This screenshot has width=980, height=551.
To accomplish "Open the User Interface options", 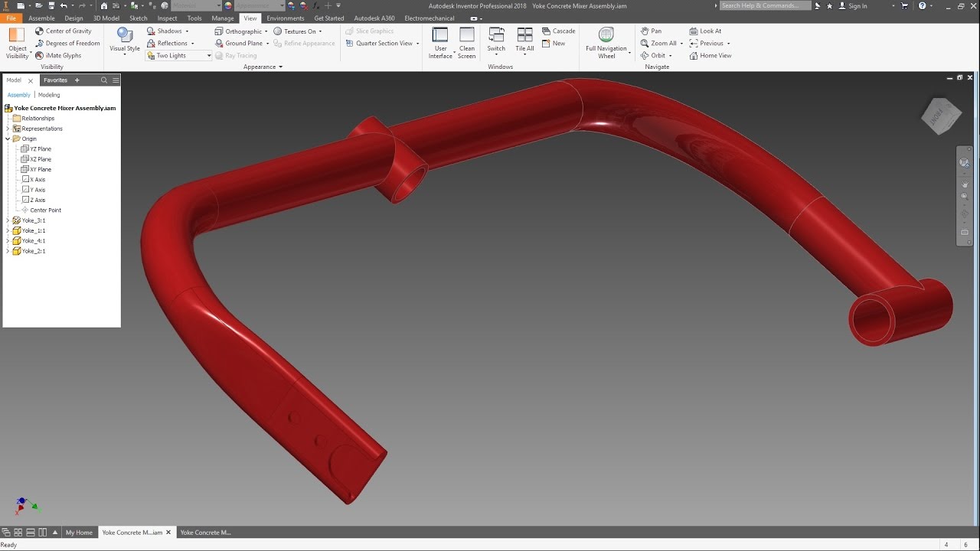I will [x=440, y=43].
